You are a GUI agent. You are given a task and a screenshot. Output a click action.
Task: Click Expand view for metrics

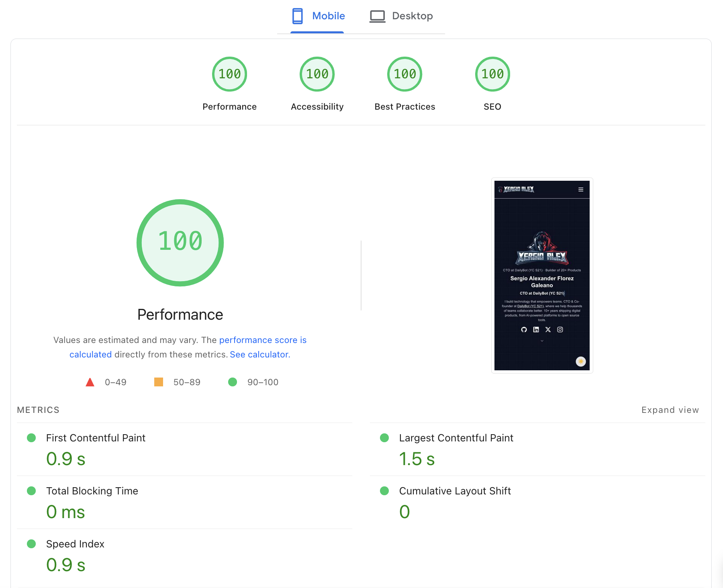[670, 410]
